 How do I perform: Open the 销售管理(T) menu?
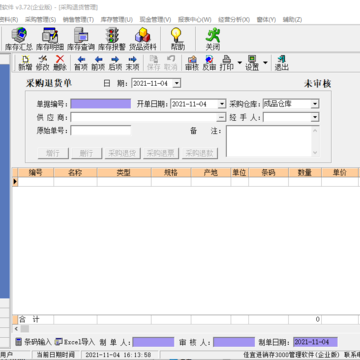78,20
